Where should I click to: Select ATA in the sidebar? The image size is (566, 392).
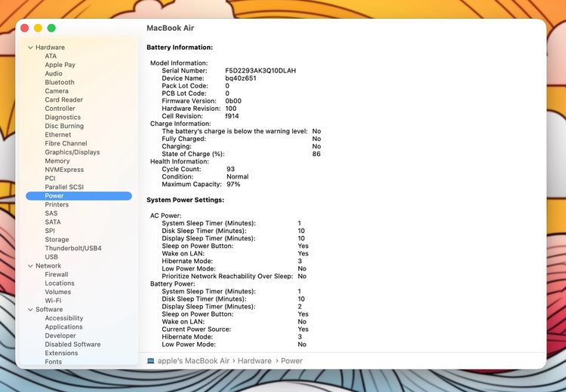[x=51, y=57]
